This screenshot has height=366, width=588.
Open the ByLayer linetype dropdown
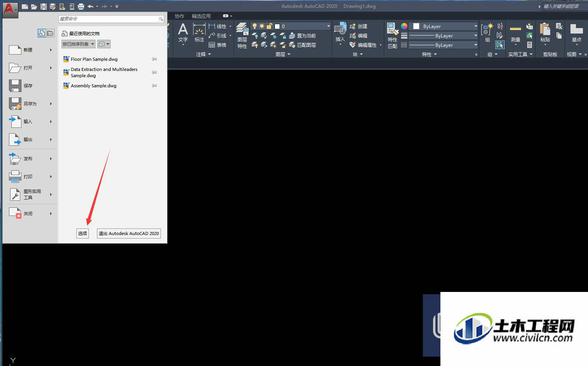tap(443, 45)
